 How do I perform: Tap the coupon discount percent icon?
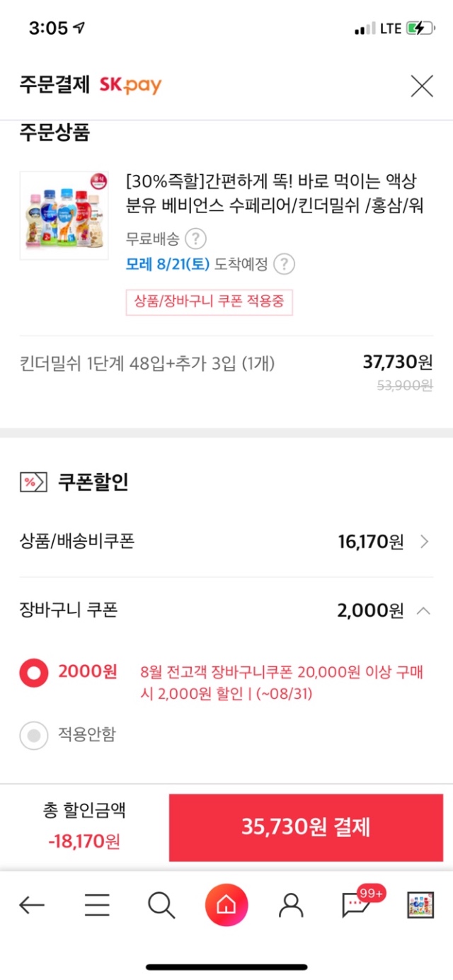[x=33, y=482]
